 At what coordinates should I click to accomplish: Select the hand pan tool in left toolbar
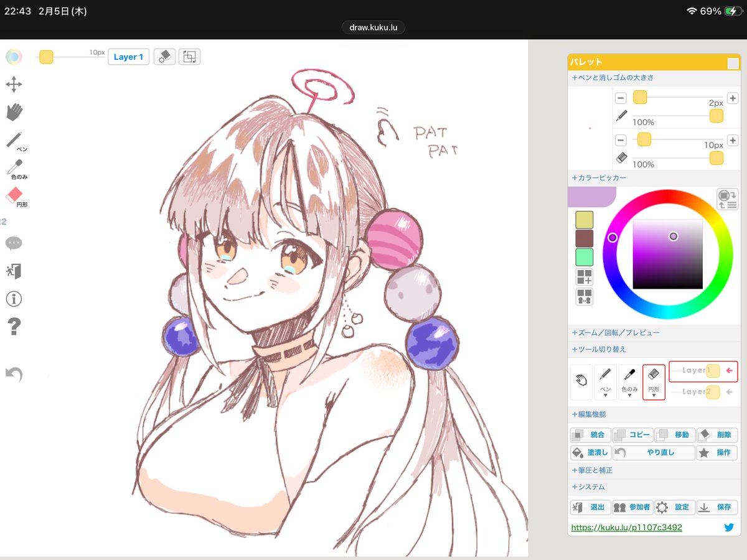(14, 112)
